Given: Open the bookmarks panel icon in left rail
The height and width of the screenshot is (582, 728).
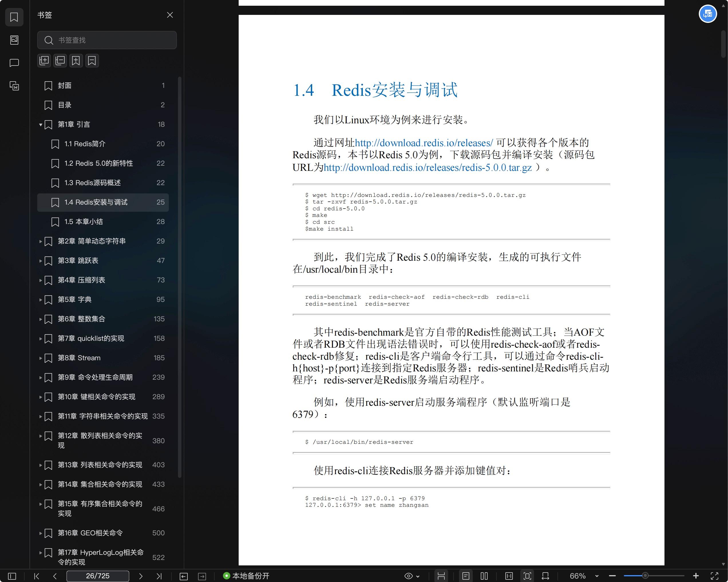Looking at the screenshot, I should [x=14, y=17].
